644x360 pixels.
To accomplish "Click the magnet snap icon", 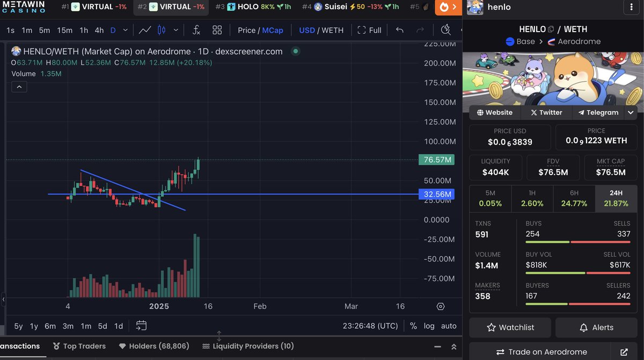I will click(x=446, y=31).
